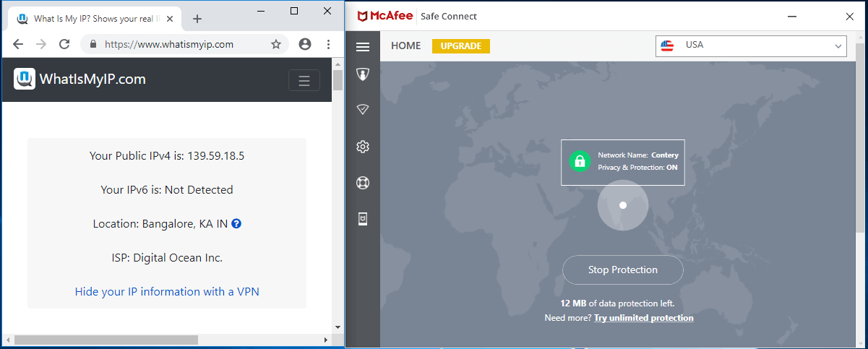Click the shield protection icon in sidebar

[363, 74]
